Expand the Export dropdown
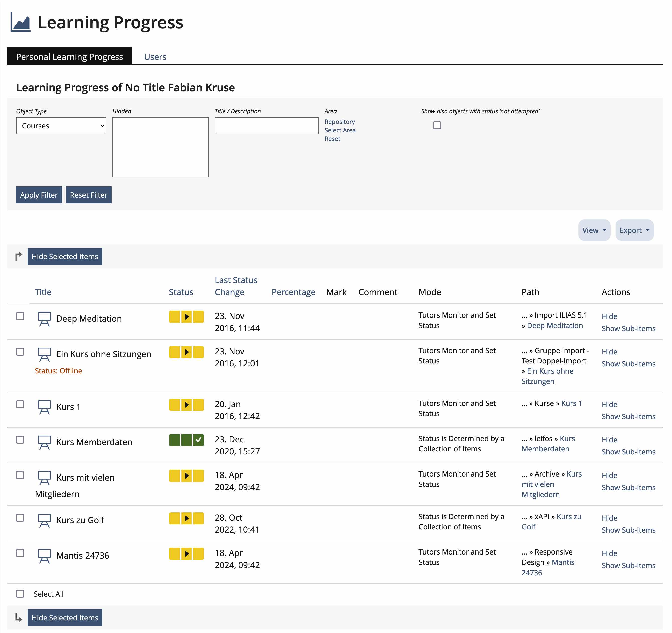This screenshot has width=672, height=633. tap(634, 230)
